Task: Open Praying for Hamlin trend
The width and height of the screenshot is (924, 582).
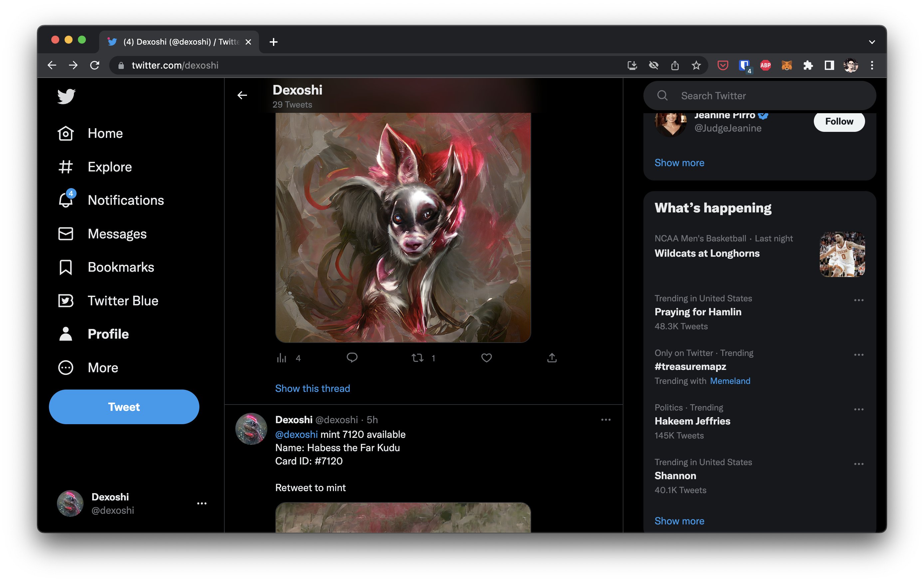Action: tap(698, 312)
